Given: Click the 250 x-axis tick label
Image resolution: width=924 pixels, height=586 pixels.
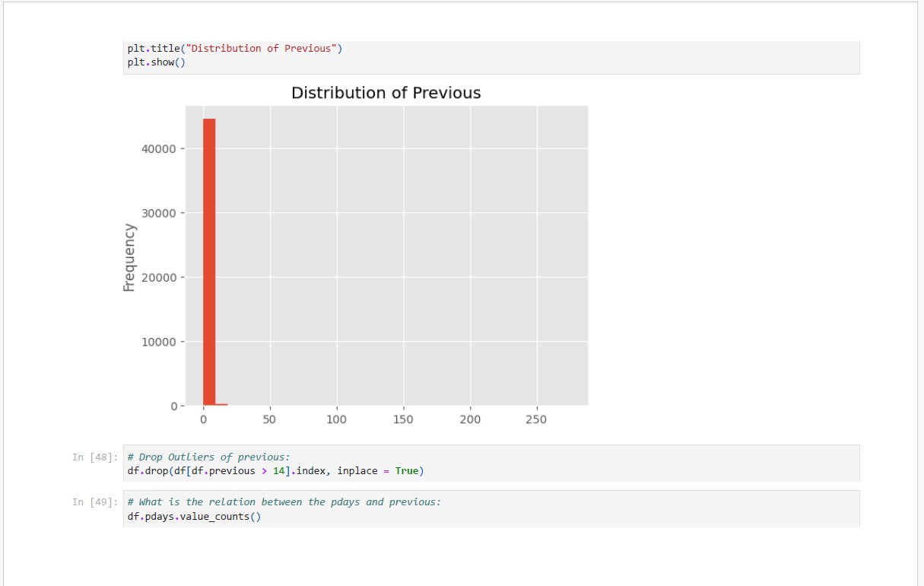Looking at the screenshot, I should tap(536, 420).
